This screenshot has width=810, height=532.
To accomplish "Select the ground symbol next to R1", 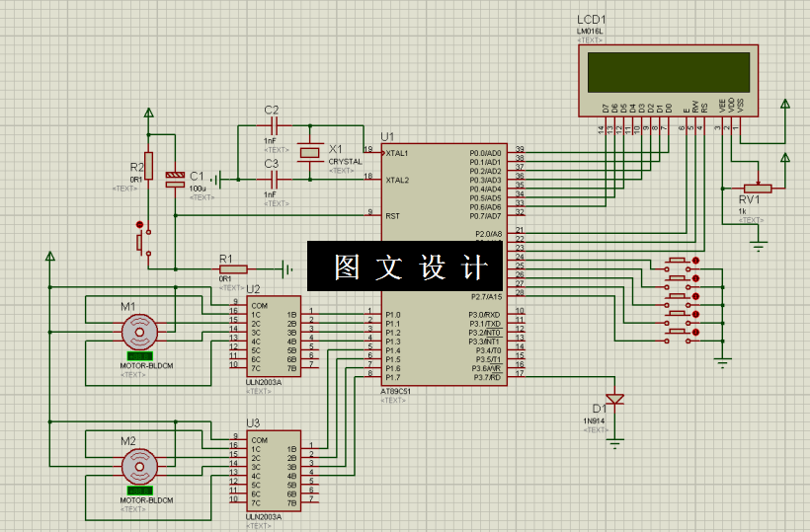I will [287, 269].
